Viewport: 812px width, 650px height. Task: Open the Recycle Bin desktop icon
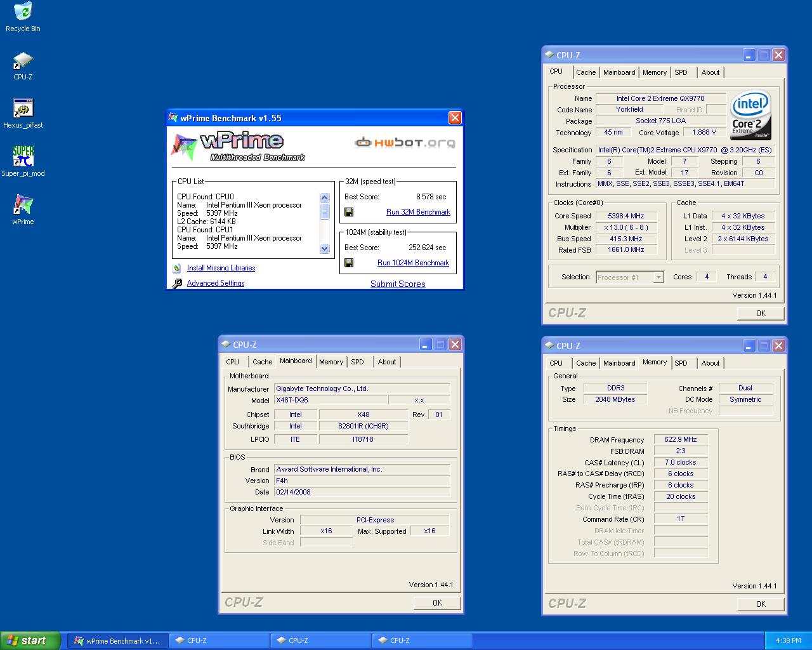(23, 11)
